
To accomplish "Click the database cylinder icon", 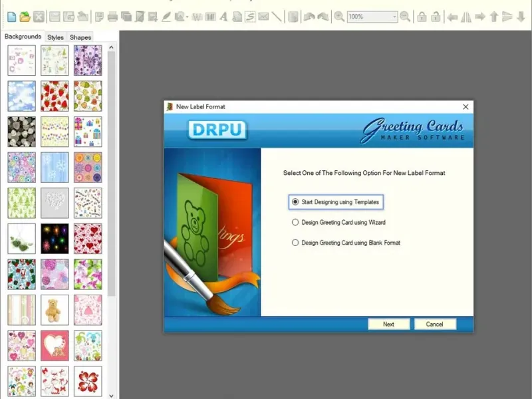I will [x=293, y=16].
